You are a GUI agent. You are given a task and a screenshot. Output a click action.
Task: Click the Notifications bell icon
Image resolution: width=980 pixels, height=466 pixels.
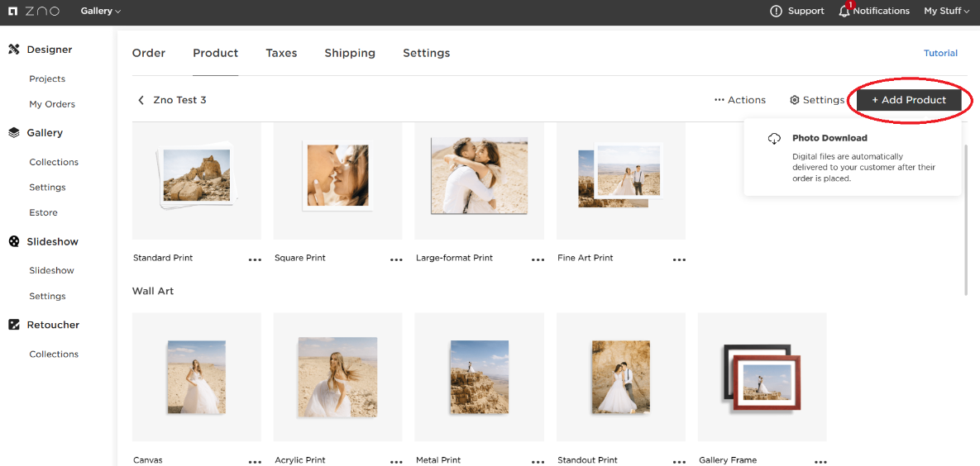(x=844, y=12)
